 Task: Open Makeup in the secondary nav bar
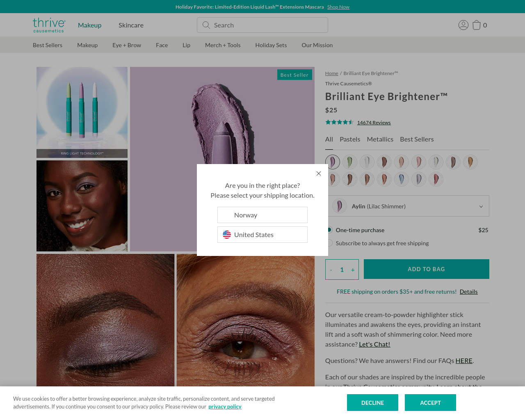pos(87,45)
